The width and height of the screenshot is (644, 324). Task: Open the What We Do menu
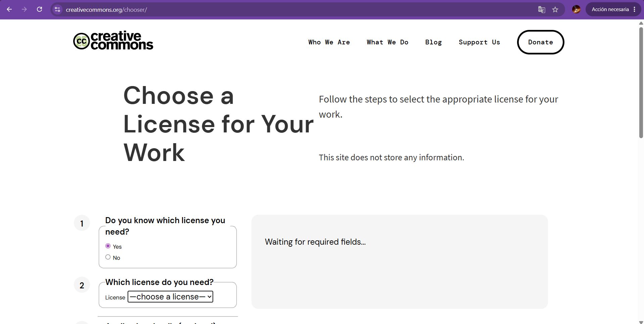point(387,42)
